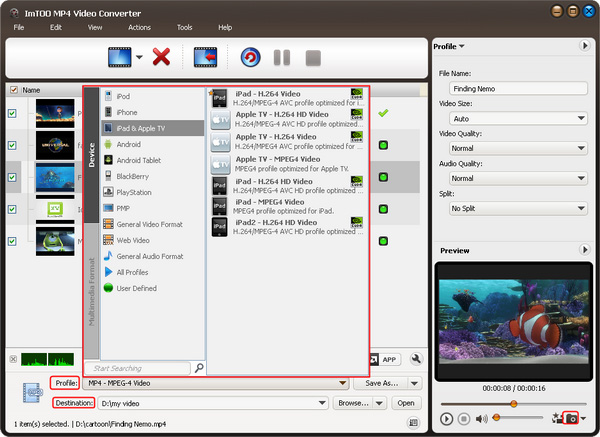
Task: Choose Apple TV - H.264 Video profile
Action: coord(287,141)
